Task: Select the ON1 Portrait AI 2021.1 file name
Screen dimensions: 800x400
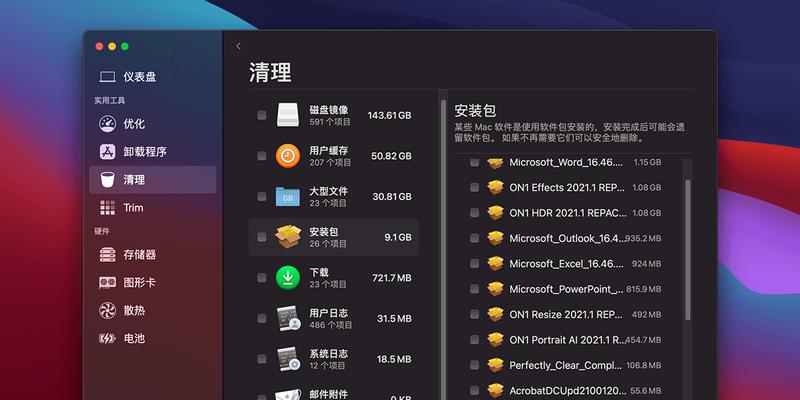Action: [567, 340]
